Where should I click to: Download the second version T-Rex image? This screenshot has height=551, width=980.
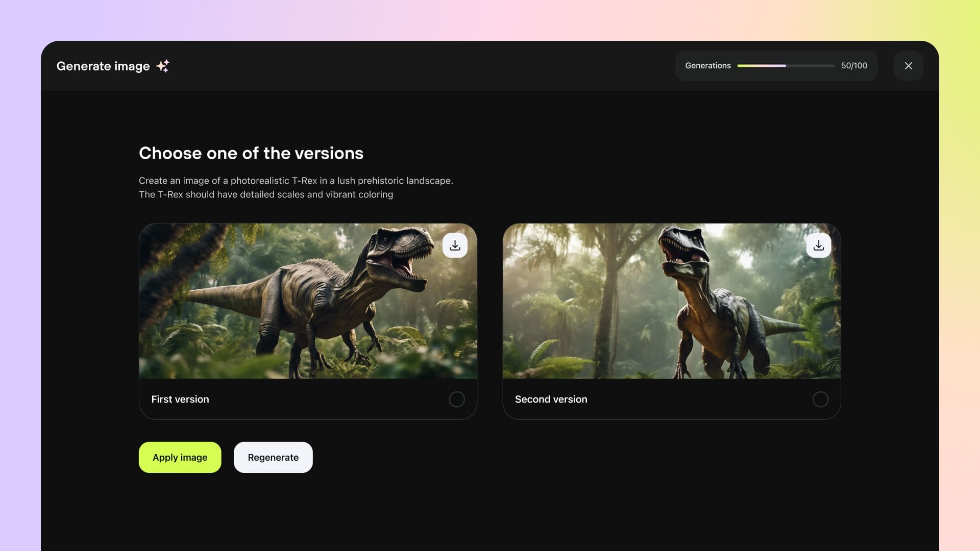pyautogui.click(x=818, y=245)
